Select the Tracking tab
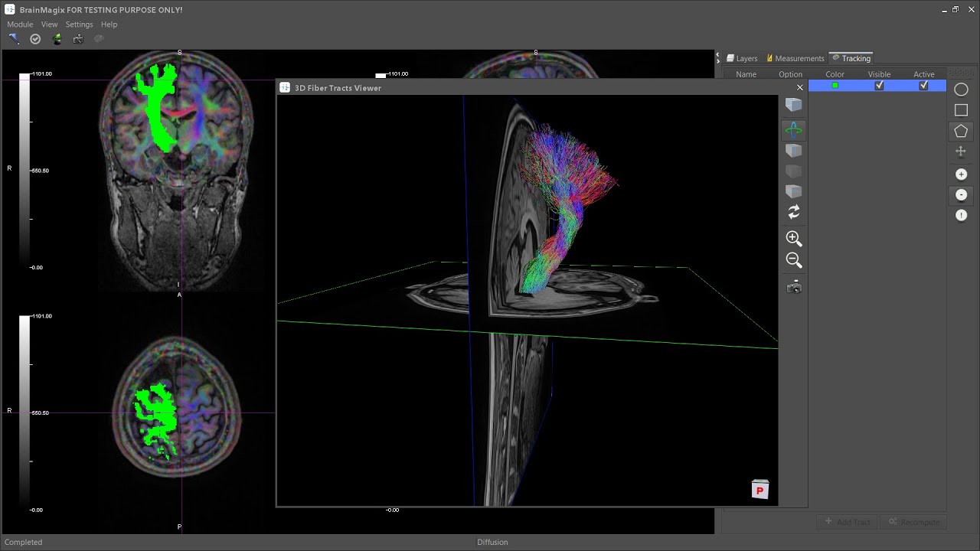The height and width of the screenshot is (551, 980). 851,58
